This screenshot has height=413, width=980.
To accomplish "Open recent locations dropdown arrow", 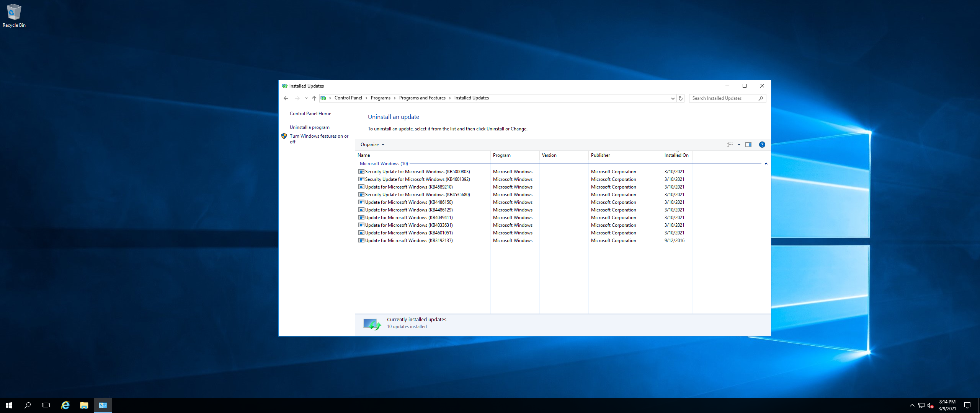I will (x=306, y=98).
